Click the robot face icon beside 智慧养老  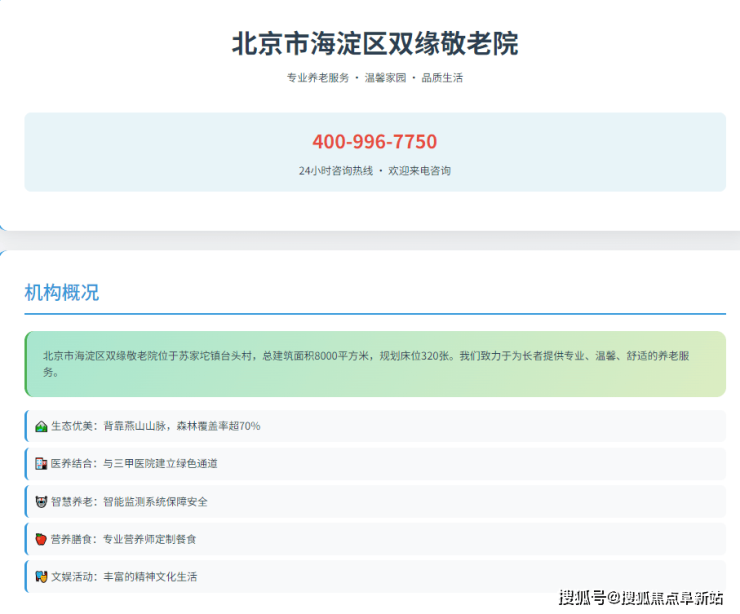tap(41, 502)
